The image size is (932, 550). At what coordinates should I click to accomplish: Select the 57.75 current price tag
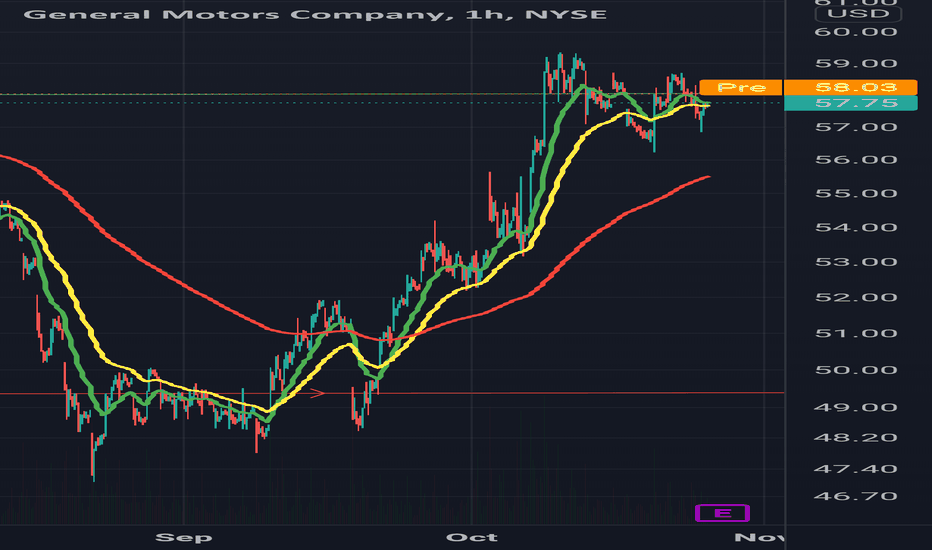851,103
